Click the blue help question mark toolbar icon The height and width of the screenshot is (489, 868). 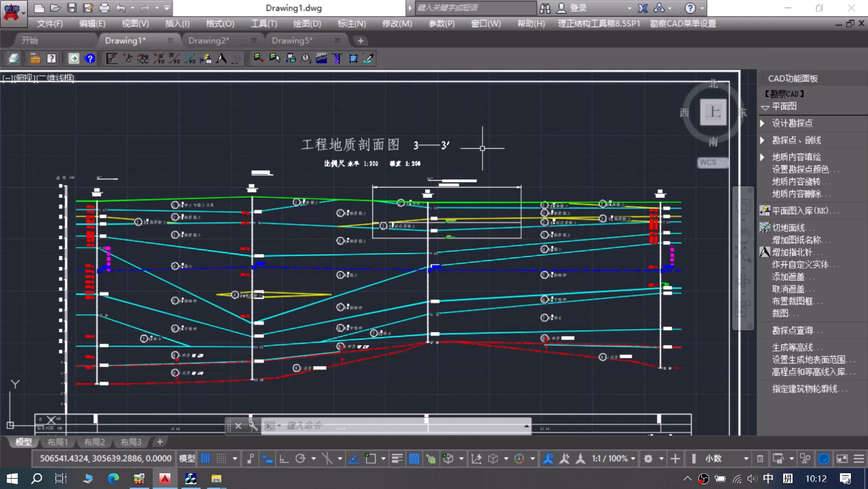[90, 59]
